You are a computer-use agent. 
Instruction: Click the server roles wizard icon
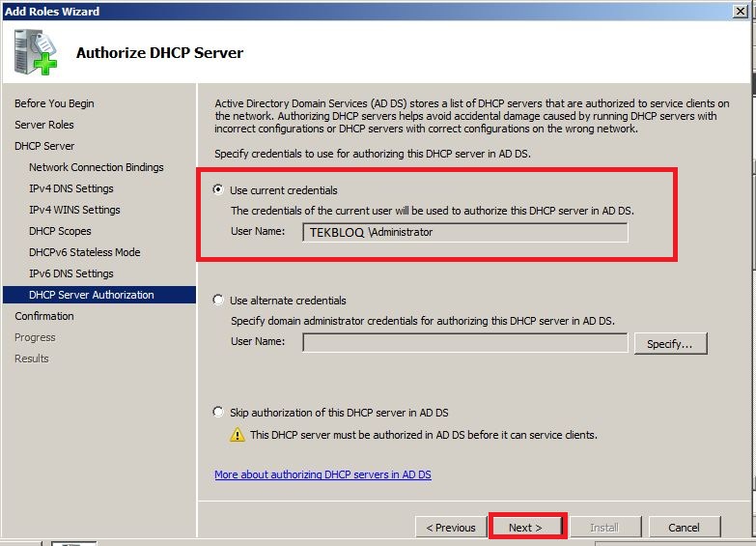pos(35,52)
